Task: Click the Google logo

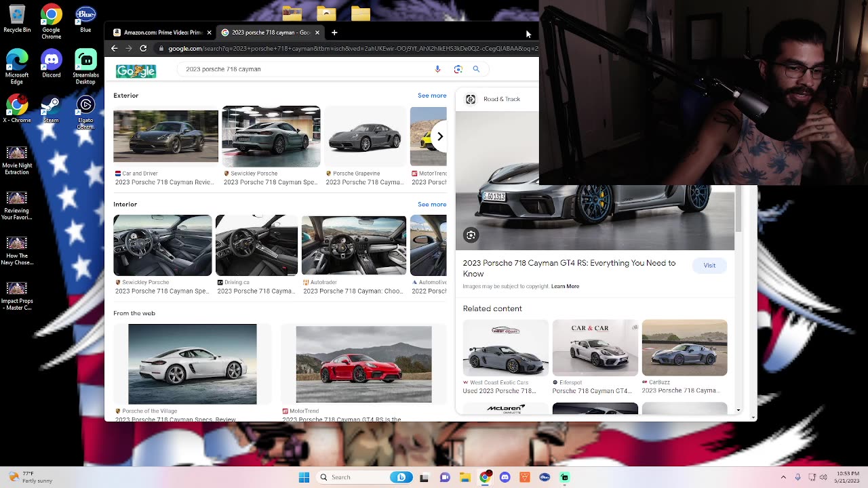Action: [x=136, y=71]
